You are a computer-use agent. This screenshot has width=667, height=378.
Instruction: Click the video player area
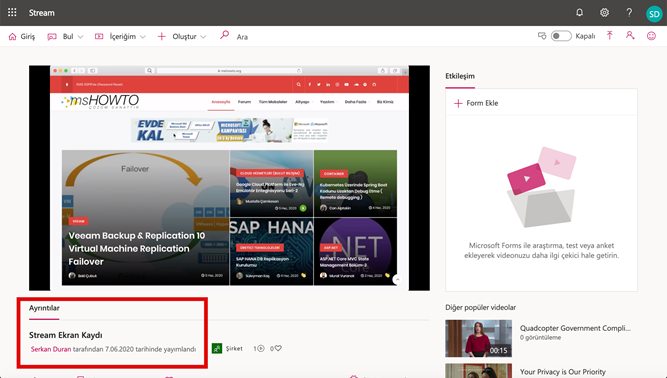(x=229, y=178)
